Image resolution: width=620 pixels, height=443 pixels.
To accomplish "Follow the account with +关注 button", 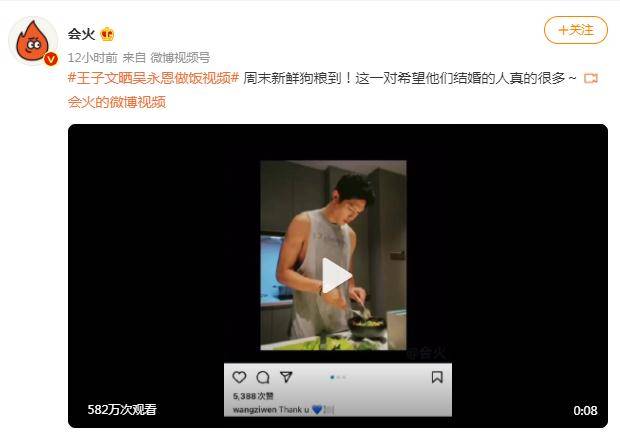I will click(x=576, y=30).
